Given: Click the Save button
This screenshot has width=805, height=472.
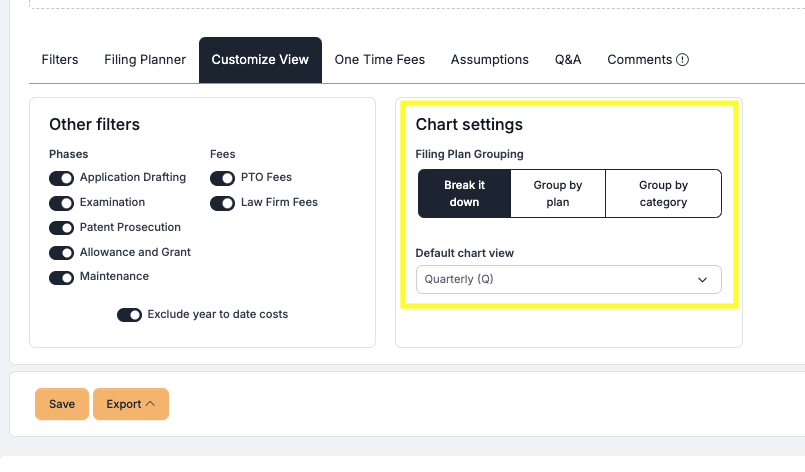Looking at the screenshot, I should point(62,404).
